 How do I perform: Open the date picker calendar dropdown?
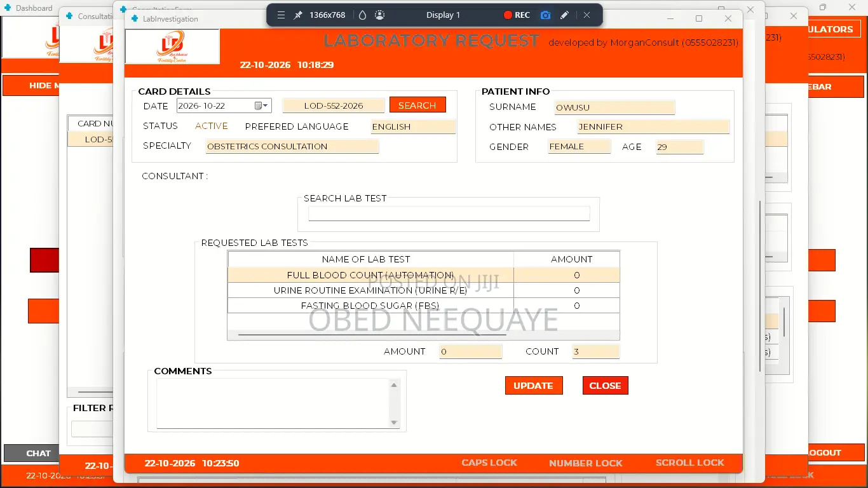tap(262, 106)
